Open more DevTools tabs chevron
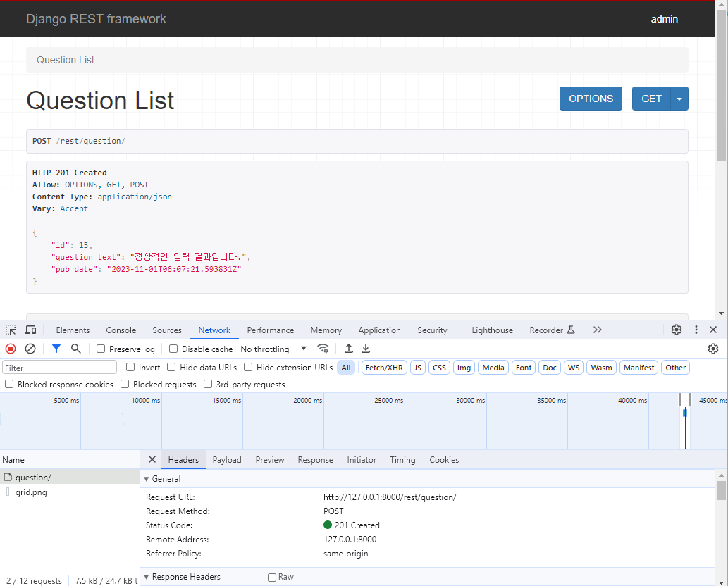This screenshot has height=586, width=728. tap(597, 330)
